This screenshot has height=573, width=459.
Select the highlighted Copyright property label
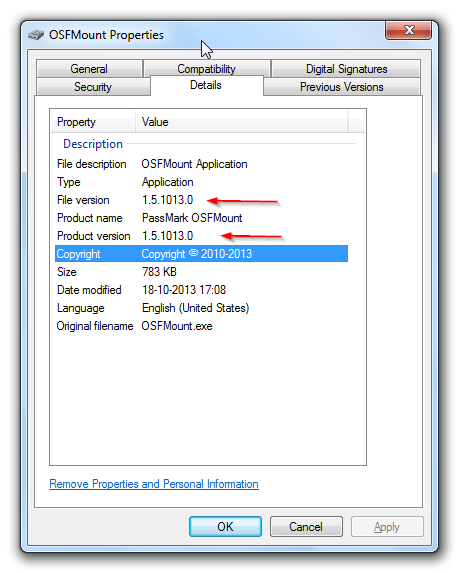pyautogui.click(x=79, y=254)
